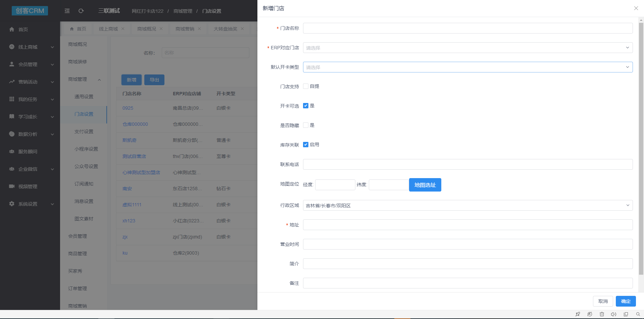Click the 数据分析 pie chart icon
The image size is (644, 319).
coord(12,134)
